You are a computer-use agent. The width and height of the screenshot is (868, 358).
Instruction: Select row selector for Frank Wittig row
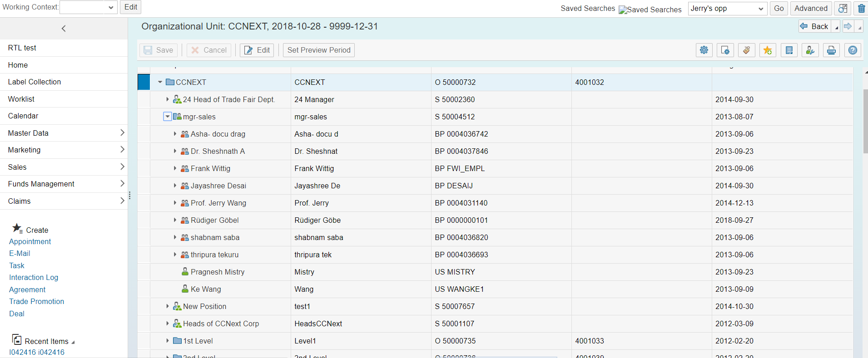[x=144, y=168]
